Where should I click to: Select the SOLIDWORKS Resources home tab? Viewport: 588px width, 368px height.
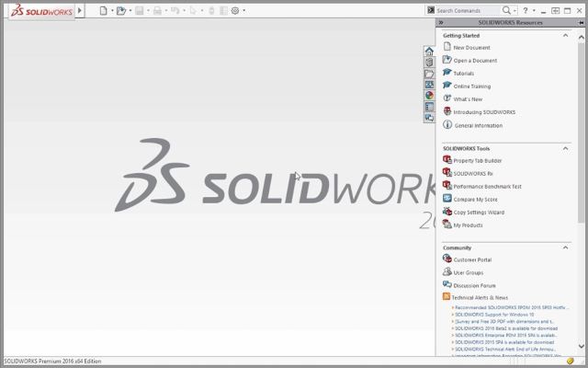429,52
